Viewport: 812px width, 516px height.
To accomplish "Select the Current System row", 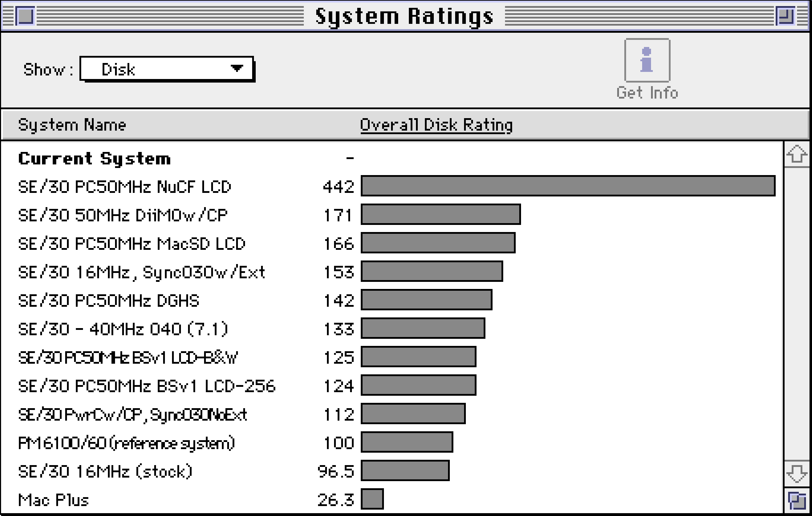I will click(392, 158).
